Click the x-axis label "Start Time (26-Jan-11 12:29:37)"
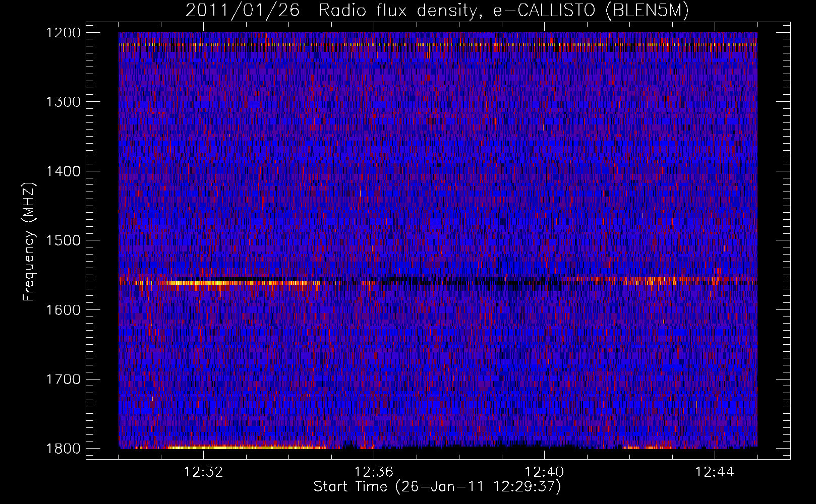The width and height of the screenshot is (816, 504). [437, 487]
